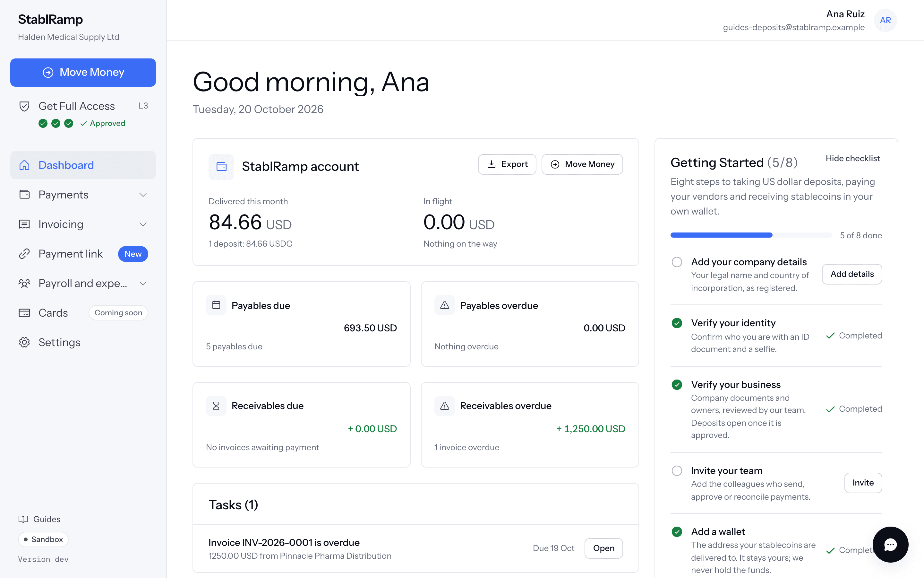
Task: Click the Payment link chain icon
Action: click(24, 254)
